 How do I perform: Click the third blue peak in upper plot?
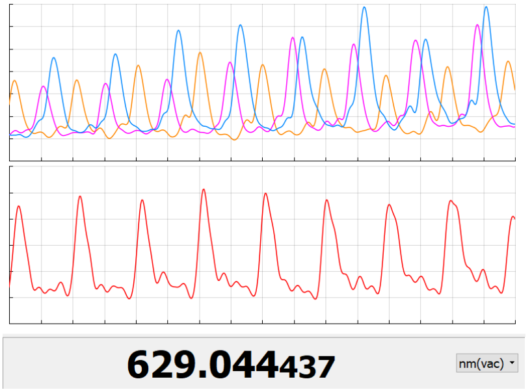(178, 31)
